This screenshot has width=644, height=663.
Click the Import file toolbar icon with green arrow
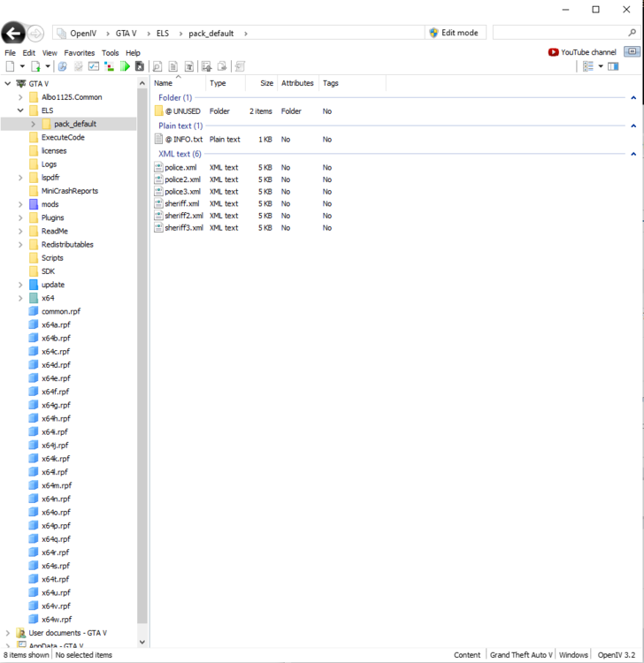[x=35, y=66]
